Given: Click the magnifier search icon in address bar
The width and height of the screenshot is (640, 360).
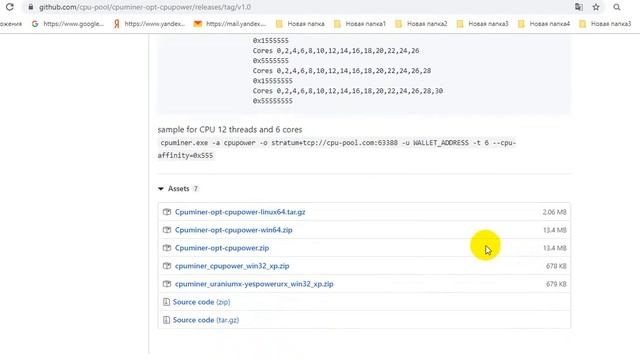Looking at the screenshot, I should tap(617, 7).
